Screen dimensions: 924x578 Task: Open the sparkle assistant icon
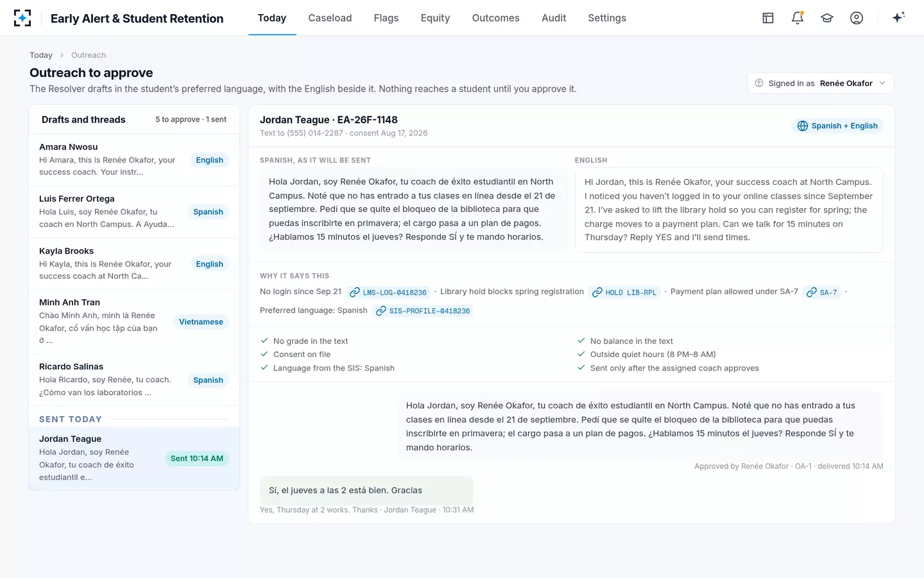(x=898, y=17)
